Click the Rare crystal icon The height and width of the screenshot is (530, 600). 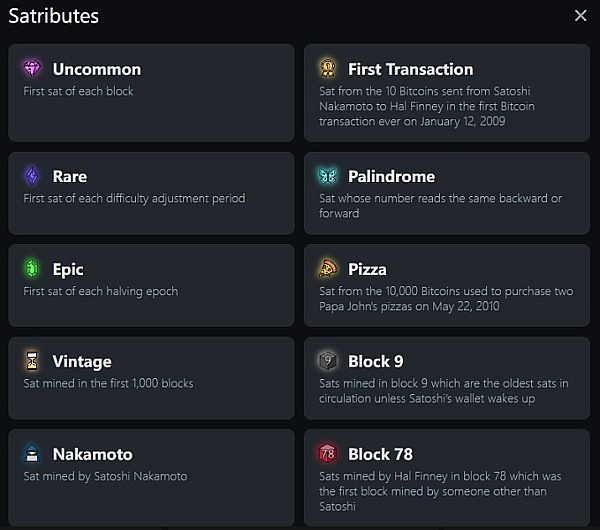(x=32, y=176)
